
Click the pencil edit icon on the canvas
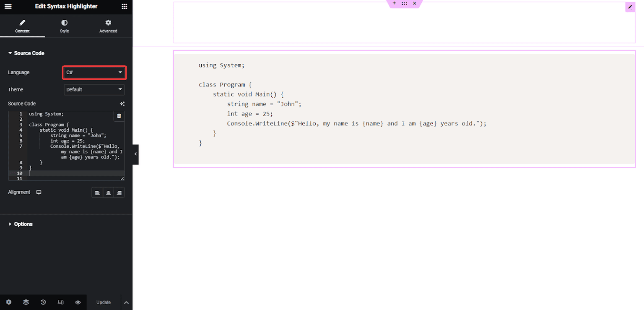pyautogui.click(x=630, y=7)
